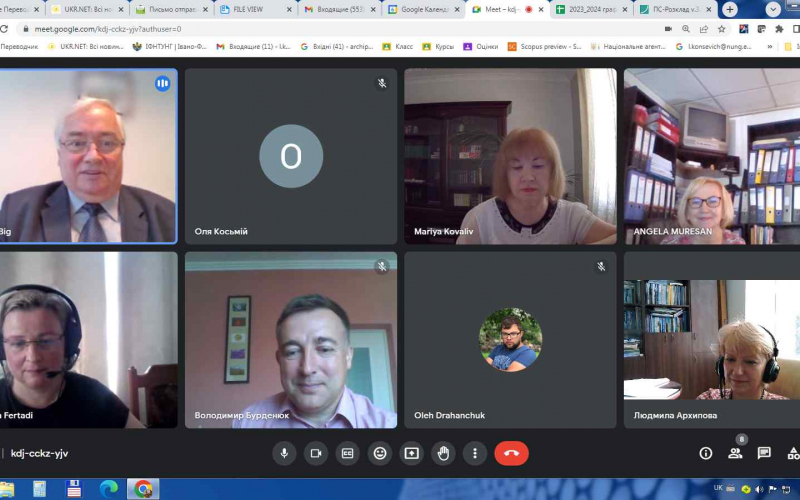Raise hand in the meeting
This screenshot has height=500, width=800.
pyautogui.click(x=443, y=453)
